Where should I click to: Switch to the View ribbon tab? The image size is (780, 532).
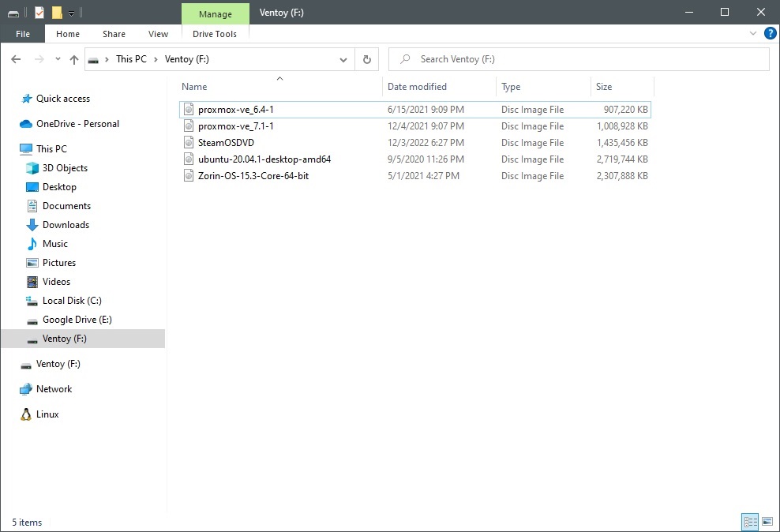pyautogui.click(x=158, y=34)
